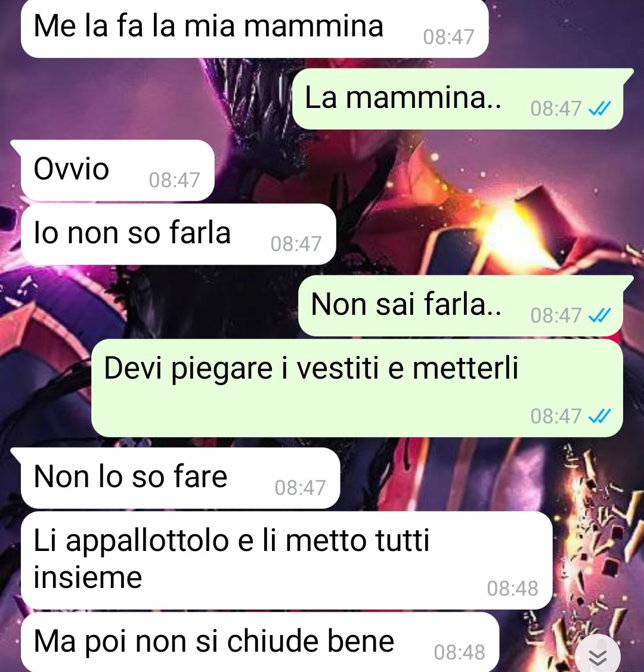Tap blue read ticks on 'La mammina..'

click(599, 109)
